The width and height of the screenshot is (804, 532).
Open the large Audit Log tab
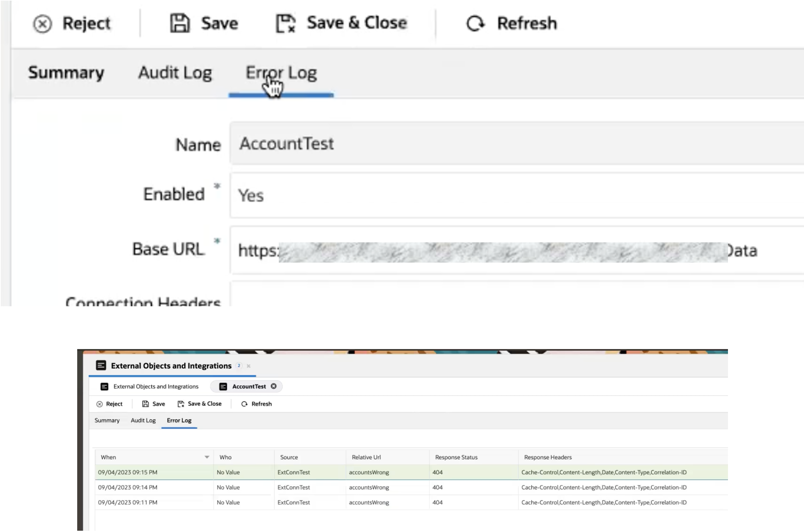175,73
